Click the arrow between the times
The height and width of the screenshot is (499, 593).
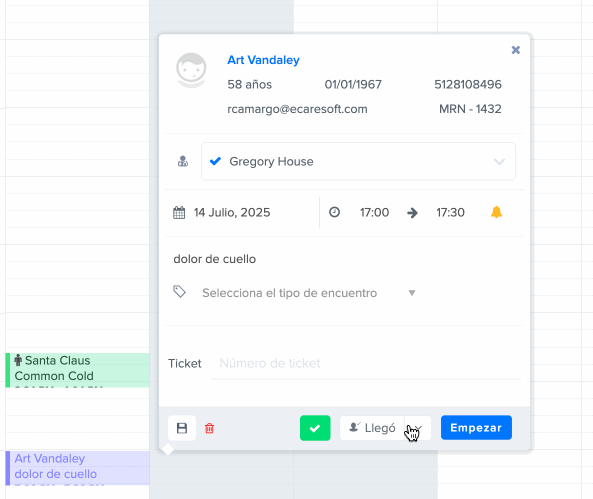click(412, 213)
